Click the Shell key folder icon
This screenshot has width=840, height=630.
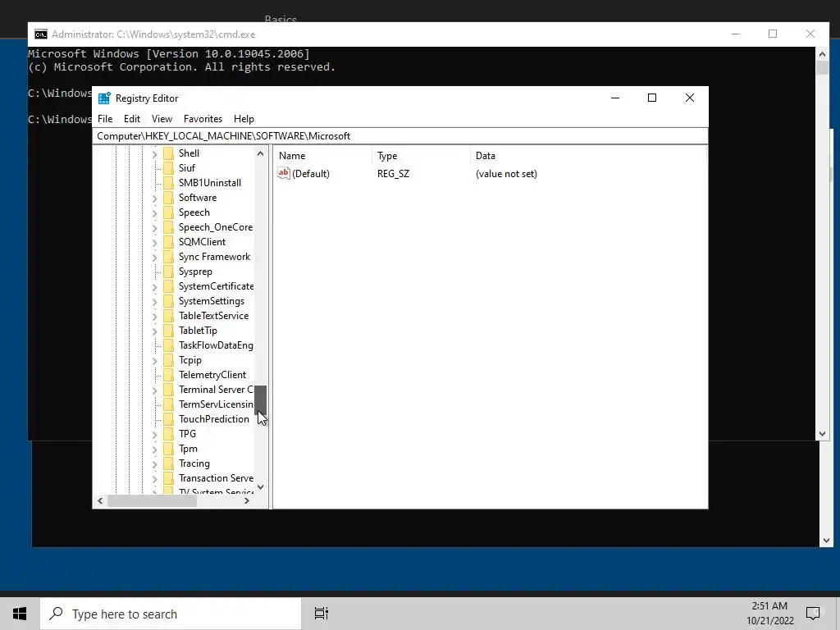pyautogui.click(x=168, y=153)
